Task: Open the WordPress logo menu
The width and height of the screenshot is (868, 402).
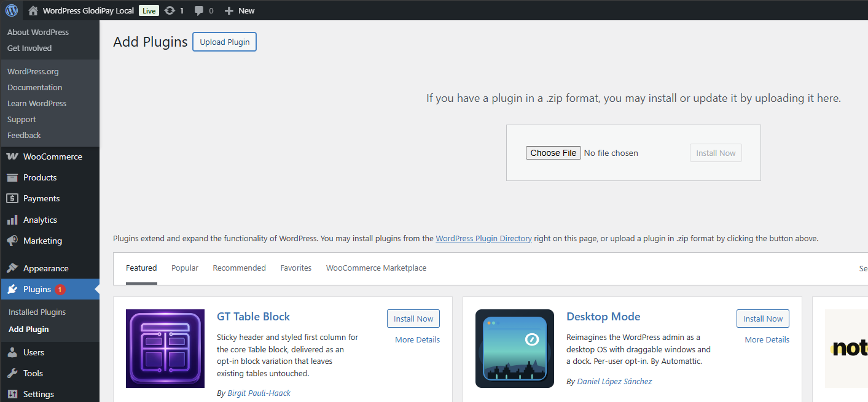Action: 12,10
